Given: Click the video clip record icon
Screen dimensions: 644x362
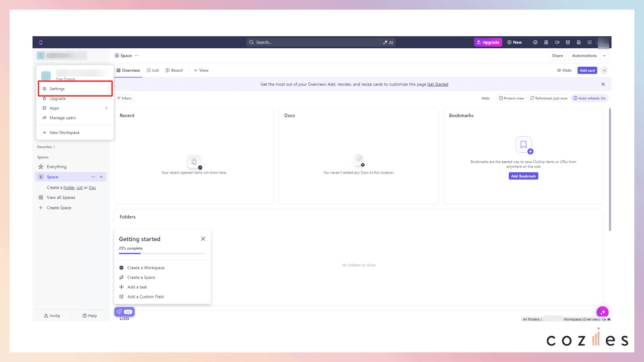Looking at the screenshot, I should [557, 42].
